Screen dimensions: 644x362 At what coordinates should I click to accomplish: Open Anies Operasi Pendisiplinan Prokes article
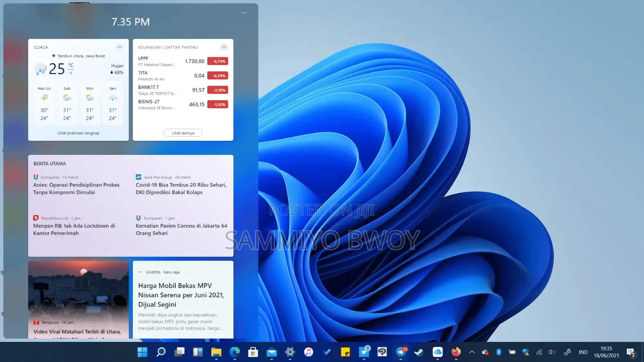click(x=76, y=189)
